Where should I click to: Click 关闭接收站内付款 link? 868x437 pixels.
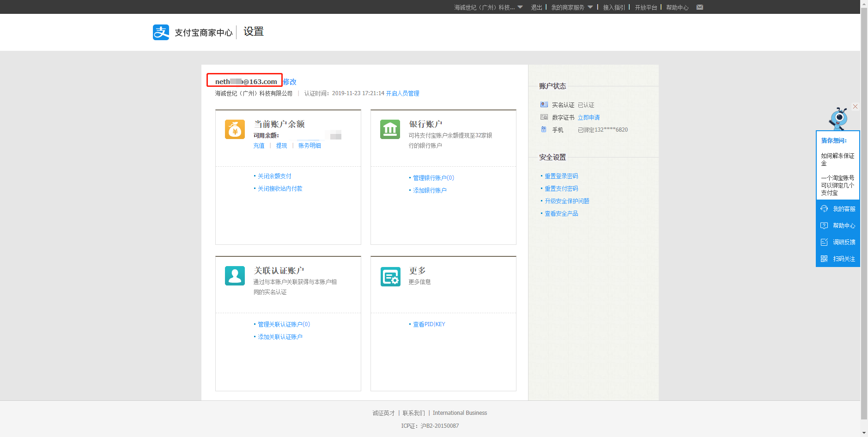point(280,189)
